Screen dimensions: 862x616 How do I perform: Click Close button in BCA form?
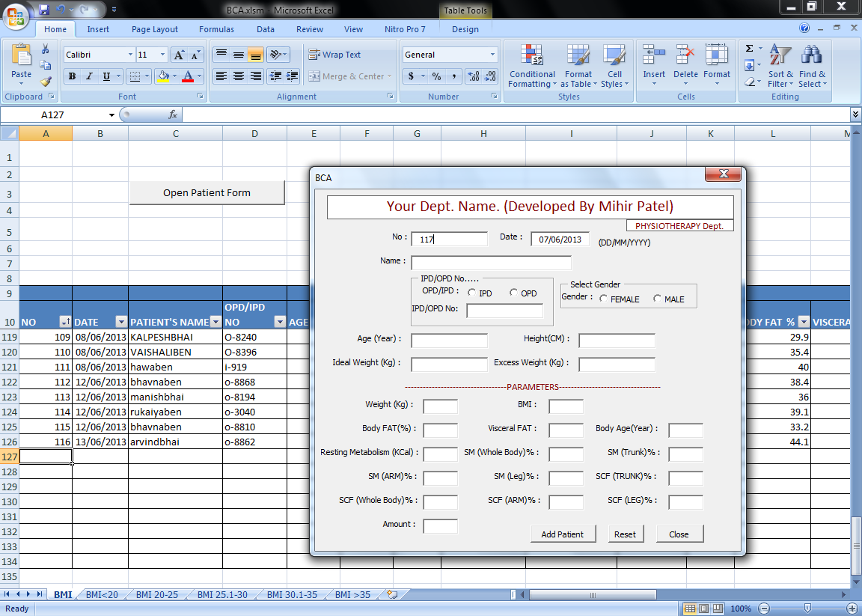(x=679, y=534)
